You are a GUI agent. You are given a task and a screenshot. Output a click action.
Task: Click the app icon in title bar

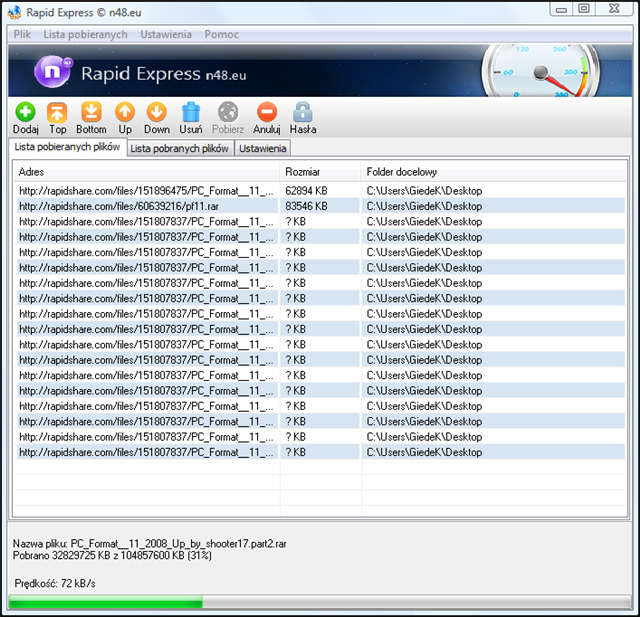[14, 12]
